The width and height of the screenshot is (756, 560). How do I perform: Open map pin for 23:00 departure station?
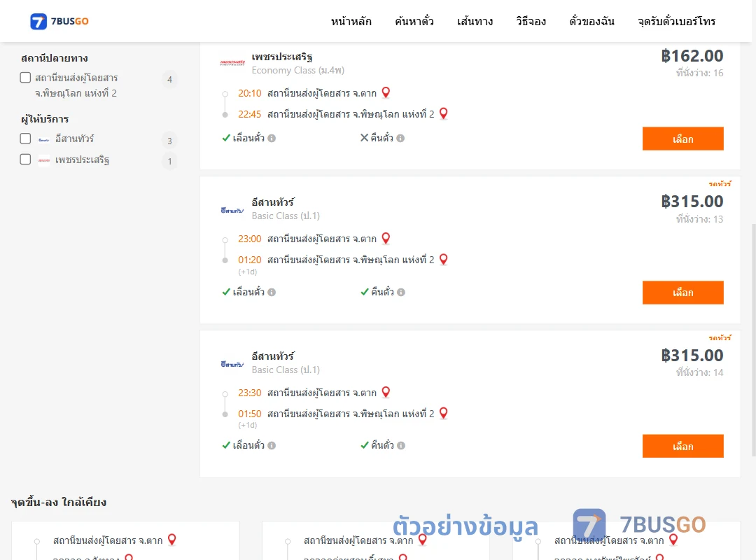click(x=386, y=238)
